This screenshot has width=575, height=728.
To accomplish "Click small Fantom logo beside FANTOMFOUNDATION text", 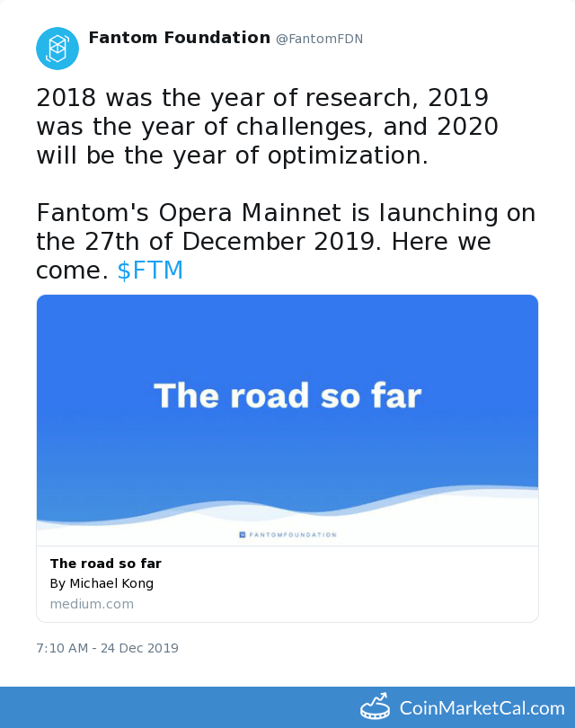I will (x=243, y=535).
